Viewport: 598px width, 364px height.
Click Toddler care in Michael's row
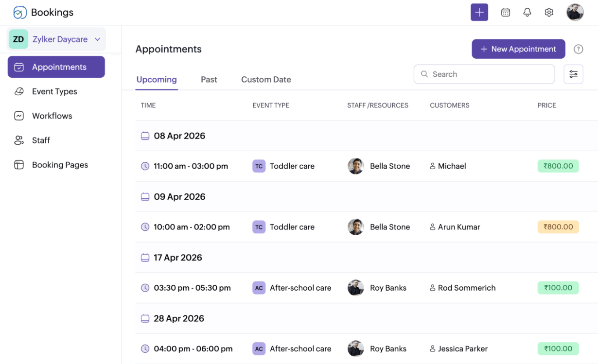click(292, 166)
